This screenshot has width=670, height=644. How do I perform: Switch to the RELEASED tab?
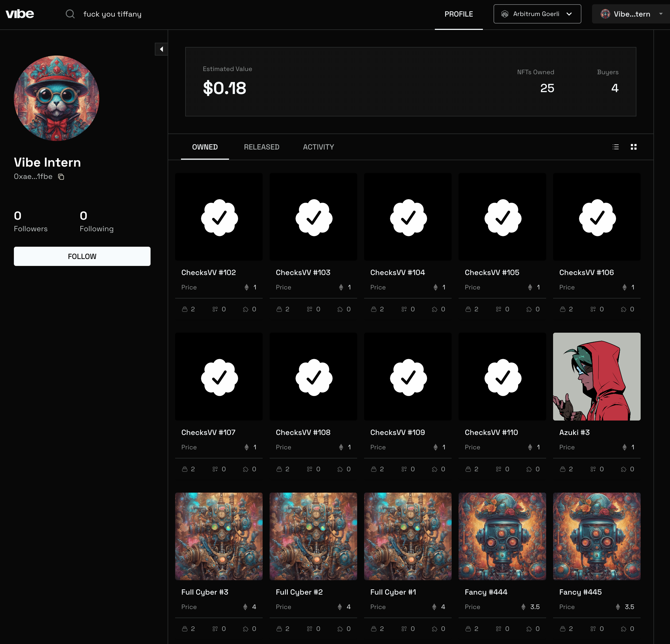point(262,147)
